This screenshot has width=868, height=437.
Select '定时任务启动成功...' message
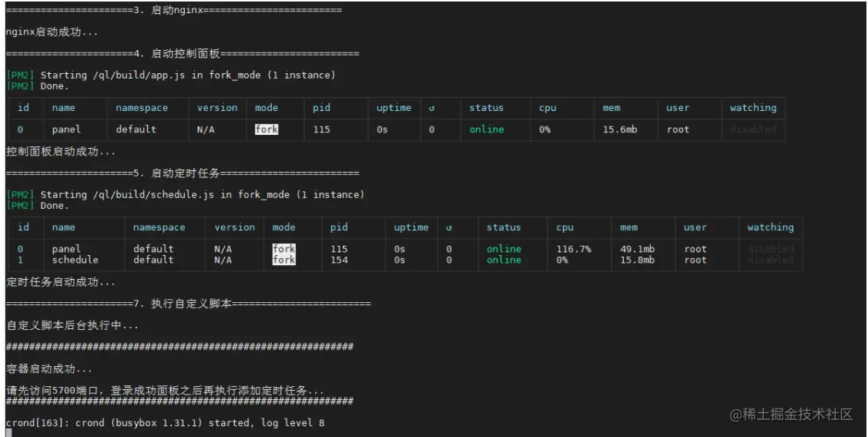(61, 282)
